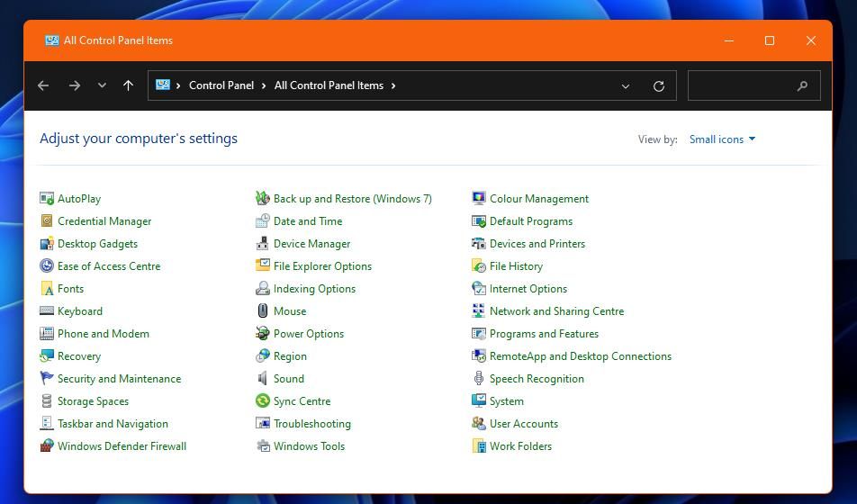The height and width of the screenshot is (504, 857).
Task: Open Internet Options link
Action: pyautogui.click(x=528, y=289)
